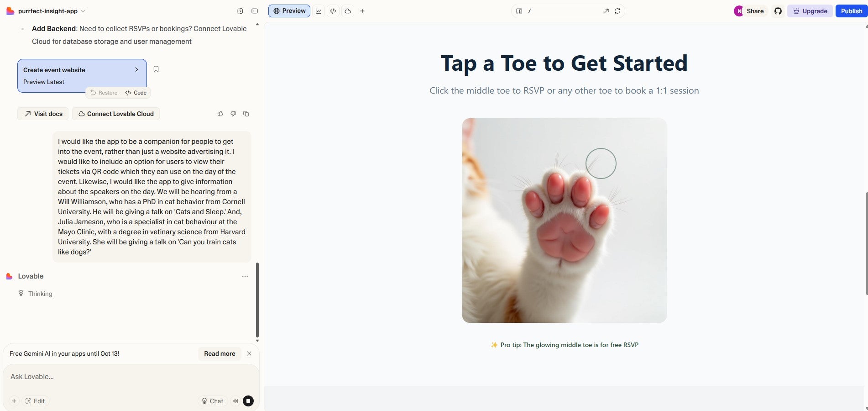
Task: Give thumbs up to the response
Action: pyautogui.click(x=220, y=114)
